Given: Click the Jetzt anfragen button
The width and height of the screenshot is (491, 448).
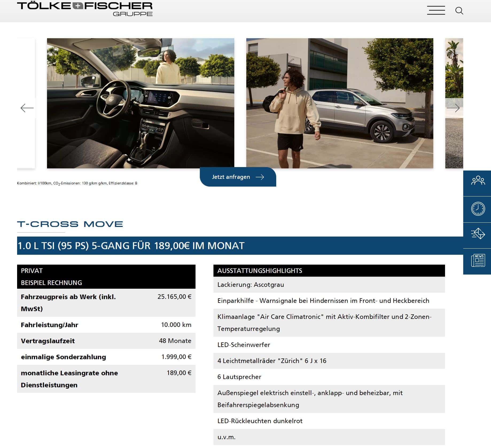Looking at the screenshot, I should [238, 177].
